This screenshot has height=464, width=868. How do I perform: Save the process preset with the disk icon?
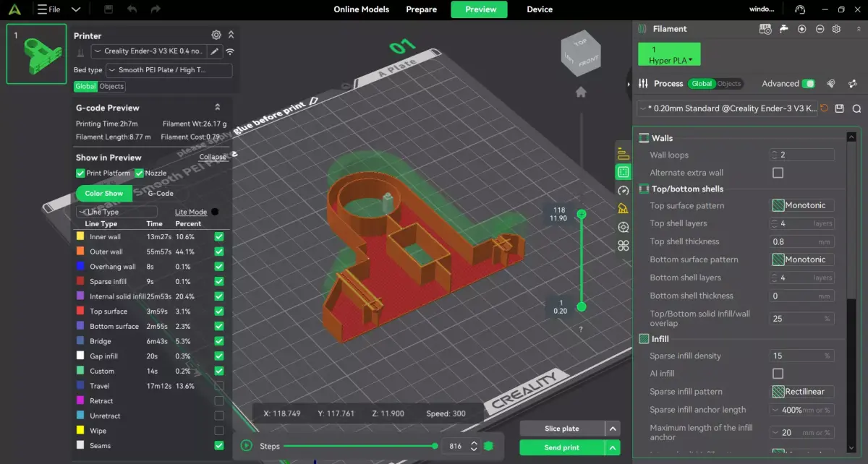click(x=839, y=108)
